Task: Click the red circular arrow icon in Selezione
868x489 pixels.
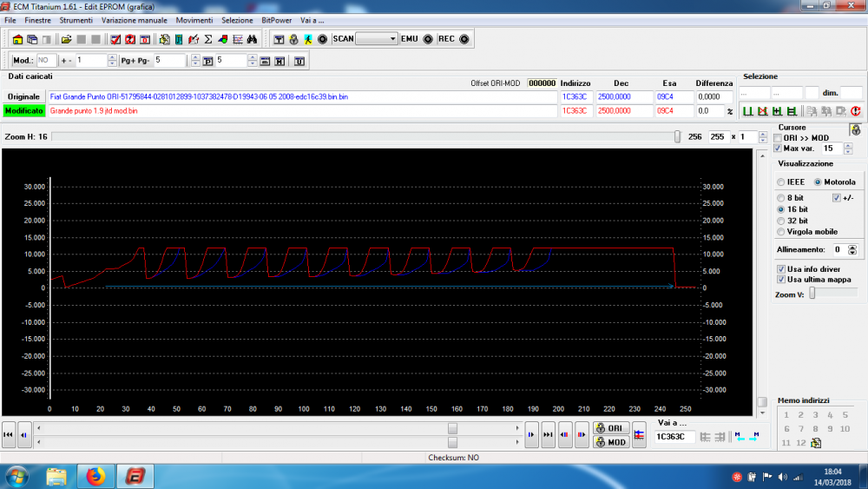Action: (855, 111)
